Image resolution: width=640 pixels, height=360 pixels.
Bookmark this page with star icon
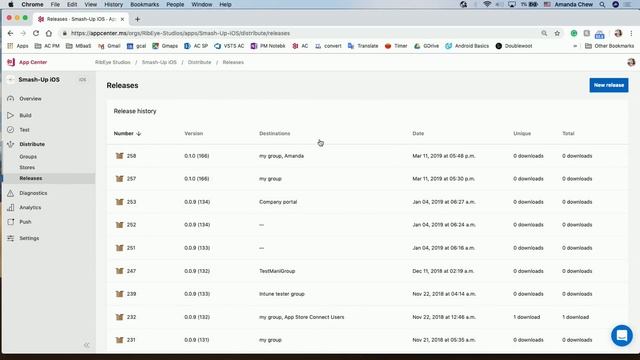point(557,33)
